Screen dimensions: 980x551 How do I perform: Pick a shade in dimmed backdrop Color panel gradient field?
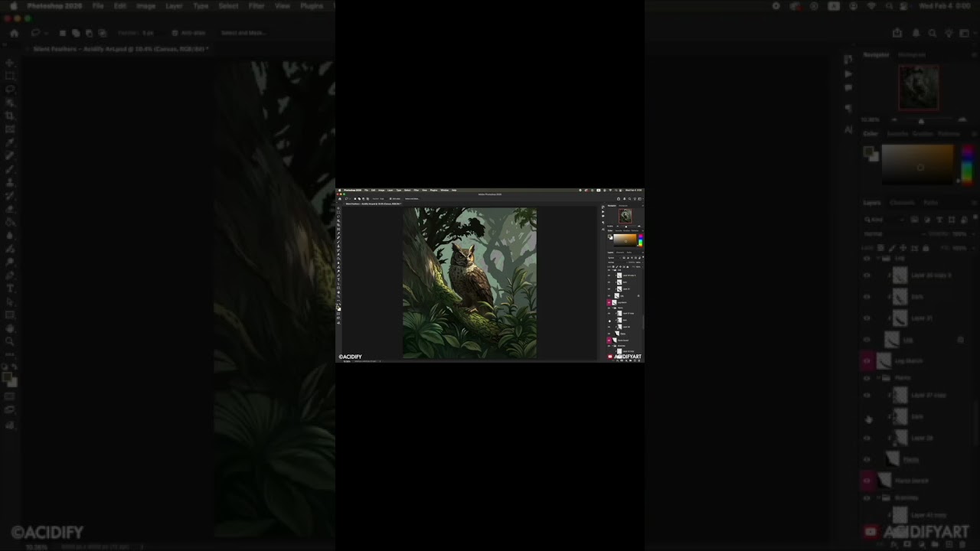pyautogui.click(x=917, y=164)
